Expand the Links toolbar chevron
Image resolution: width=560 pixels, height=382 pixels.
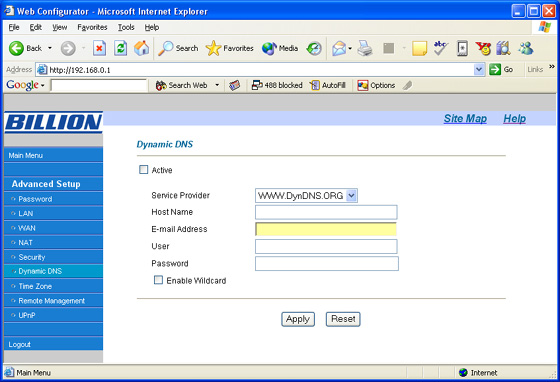pos(552,66)
